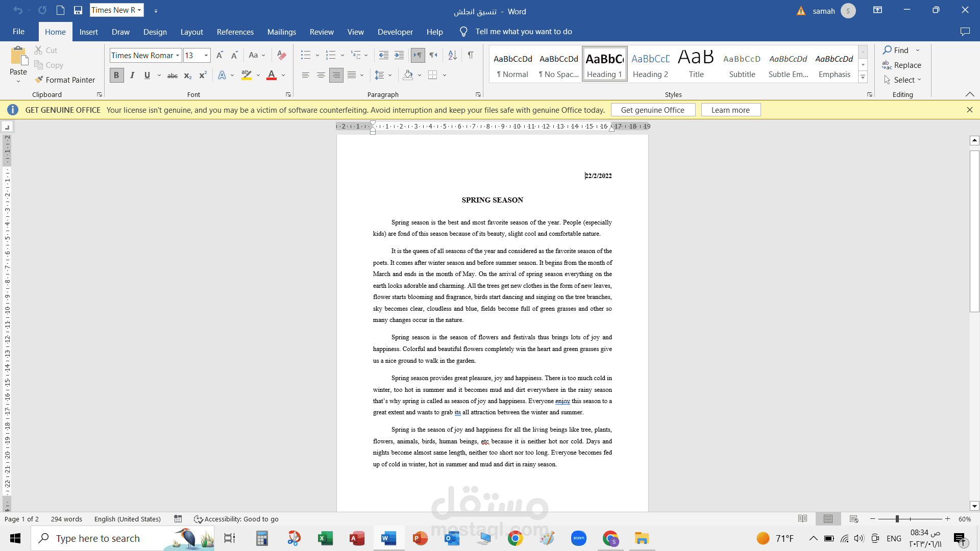Decrease paragraph indent
The width and height of the screenshot is (980, 551).
384,55
